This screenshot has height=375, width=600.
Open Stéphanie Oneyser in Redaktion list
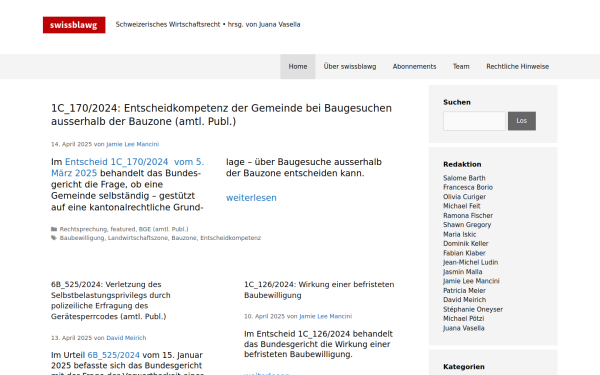click(473, 309)
